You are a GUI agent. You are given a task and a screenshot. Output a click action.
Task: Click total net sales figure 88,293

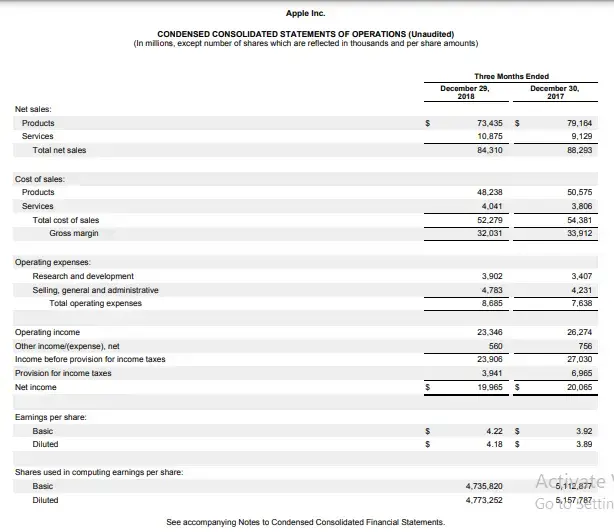click(x=580, y=150)
